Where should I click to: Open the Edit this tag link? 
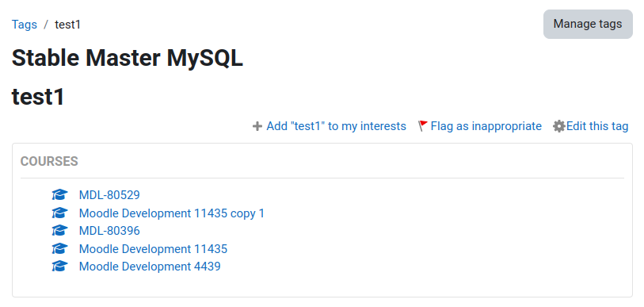coord(597,126)
